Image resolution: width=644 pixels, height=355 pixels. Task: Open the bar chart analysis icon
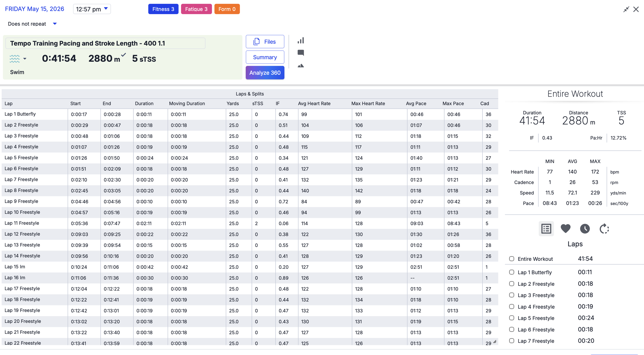(301, 40)
